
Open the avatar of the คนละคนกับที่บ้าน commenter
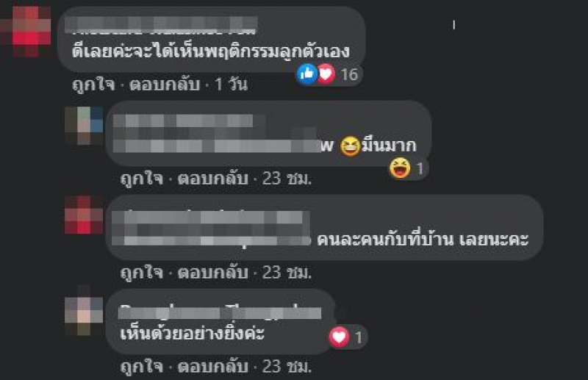(x=84, y=215)
